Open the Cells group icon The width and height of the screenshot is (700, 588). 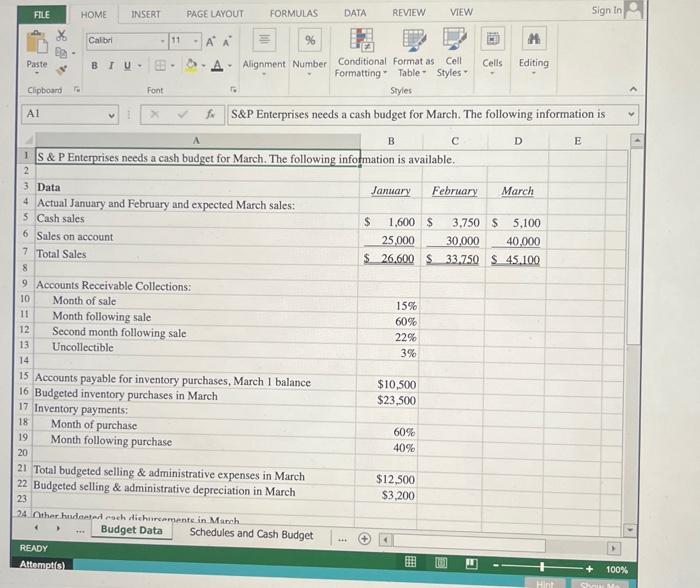pos(492,39)
